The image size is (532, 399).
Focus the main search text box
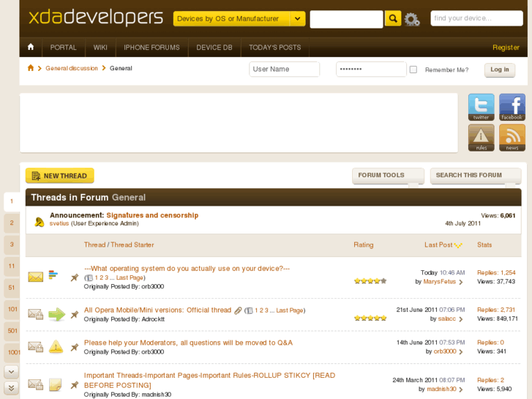346,19
